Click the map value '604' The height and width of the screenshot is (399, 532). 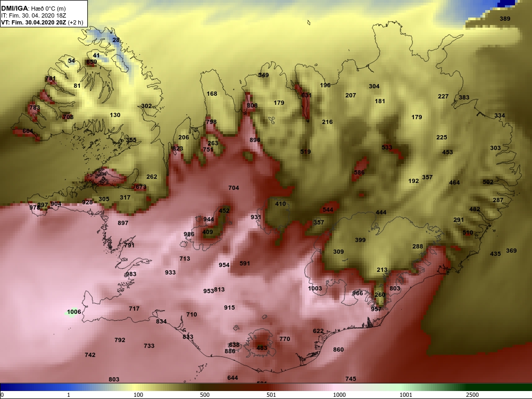28,131
